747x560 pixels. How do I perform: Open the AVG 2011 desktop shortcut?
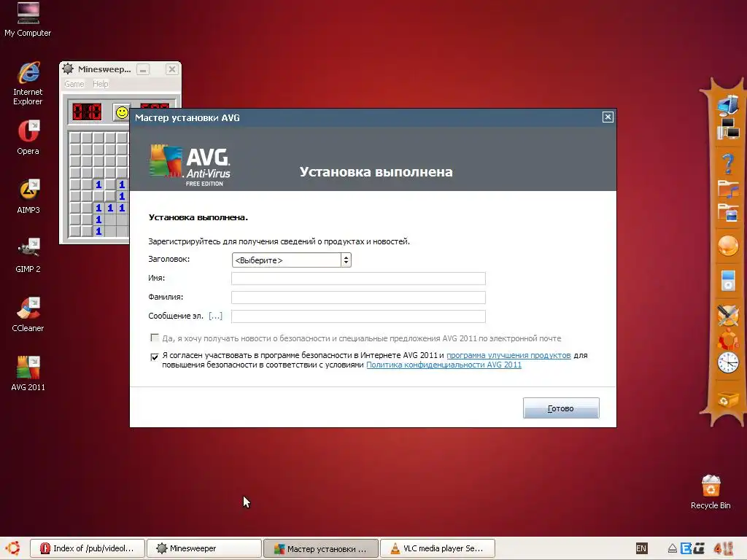click(x=28, y=374)
